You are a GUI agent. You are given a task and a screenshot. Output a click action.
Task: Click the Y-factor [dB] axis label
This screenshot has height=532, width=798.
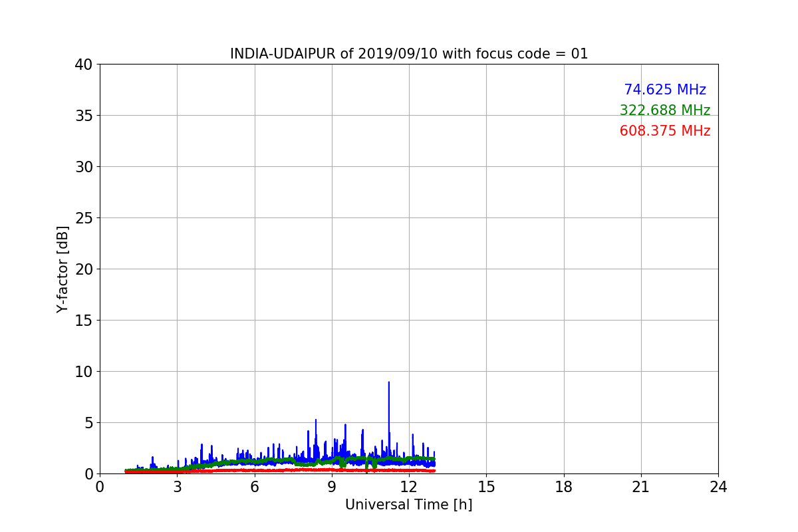point(63,269)
